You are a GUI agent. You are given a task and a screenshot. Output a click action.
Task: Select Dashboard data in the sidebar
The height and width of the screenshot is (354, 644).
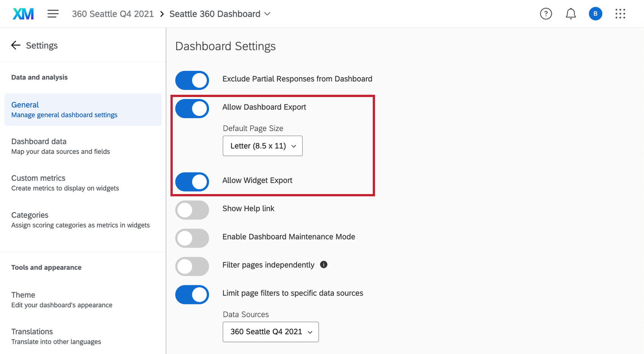(39, 141)
